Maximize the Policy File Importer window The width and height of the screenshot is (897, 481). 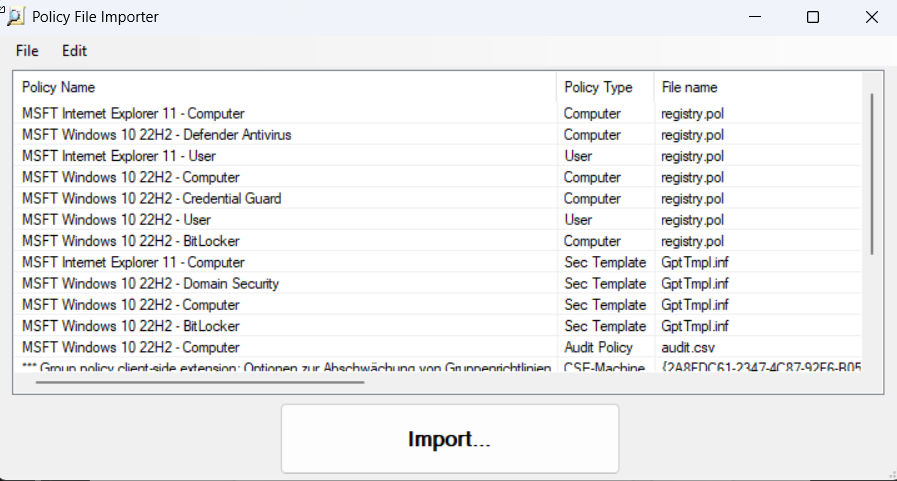(x=813, y=17)
